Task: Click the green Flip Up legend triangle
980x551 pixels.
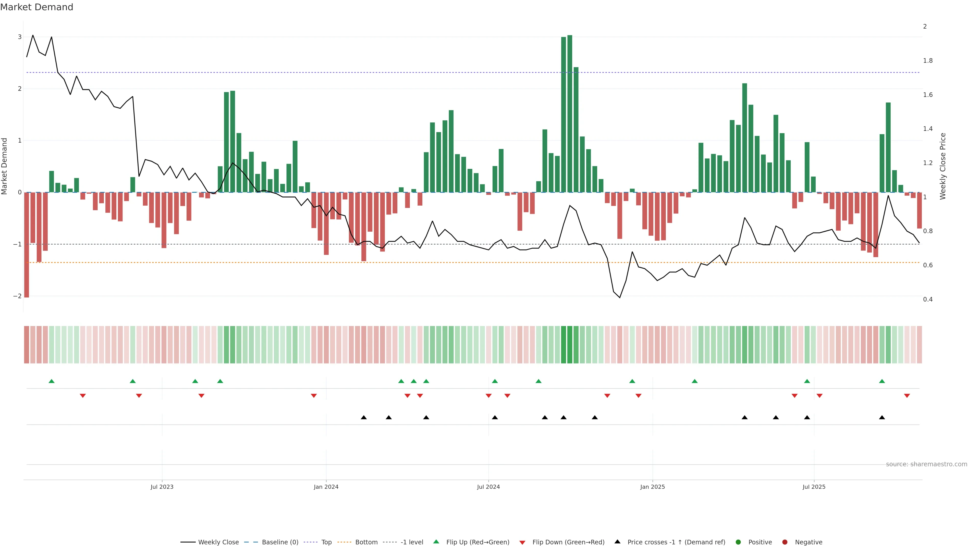Action: pyautogui.click(x=436, y=542)
